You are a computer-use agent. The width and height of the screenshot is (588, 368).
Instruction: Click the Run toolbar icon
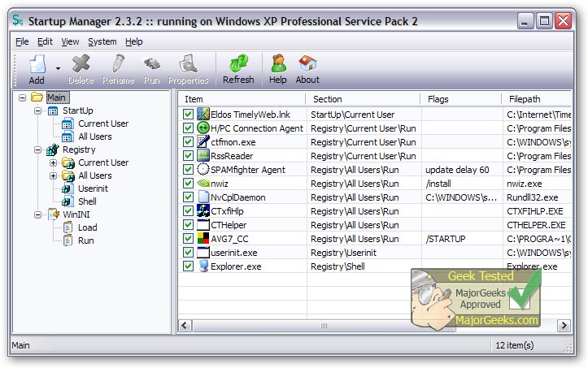click(x=152, y=64)
